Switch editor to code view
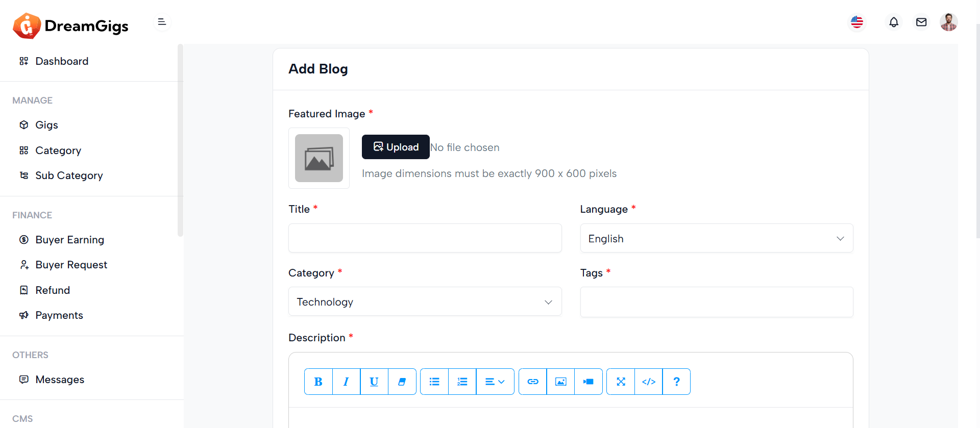980x428 pixels. [x=649, y=382]
